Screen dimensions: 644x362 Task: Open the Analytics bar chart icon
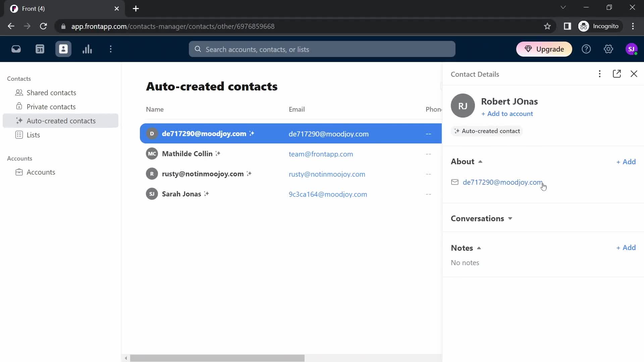(x=87, y=49)
